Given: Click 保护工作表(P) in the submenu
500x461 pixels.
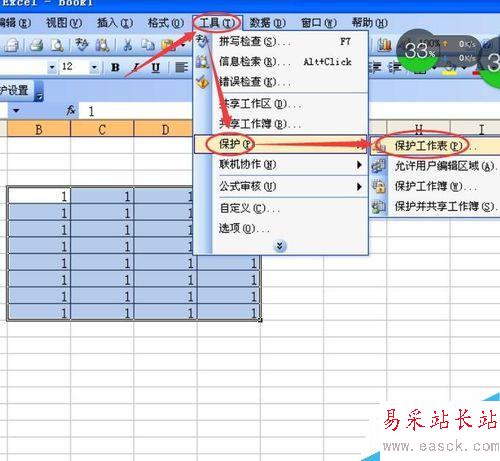Looking at the screenshot, I should [x=435, y=146].
